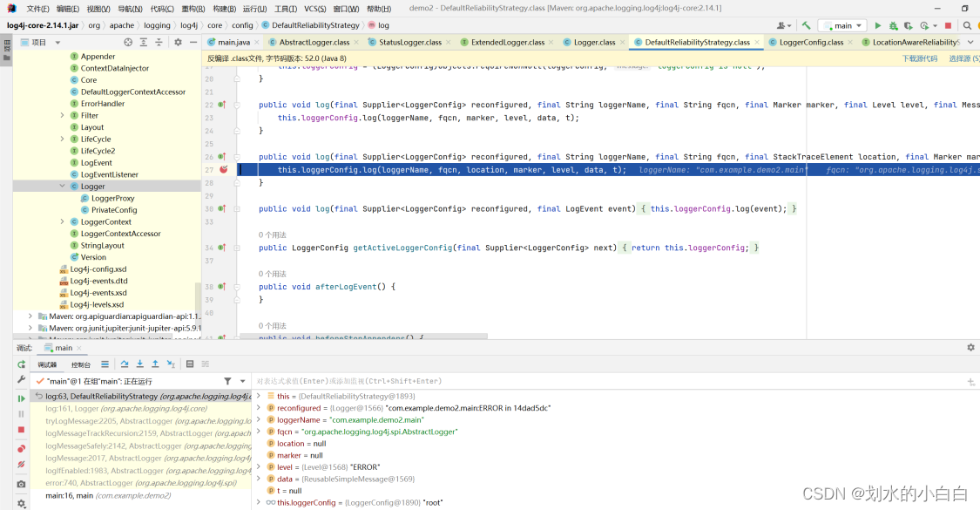Screen dimensions: 980x510
Task: Focus the evaluate expression input field
Action: (x=610, y=381)
